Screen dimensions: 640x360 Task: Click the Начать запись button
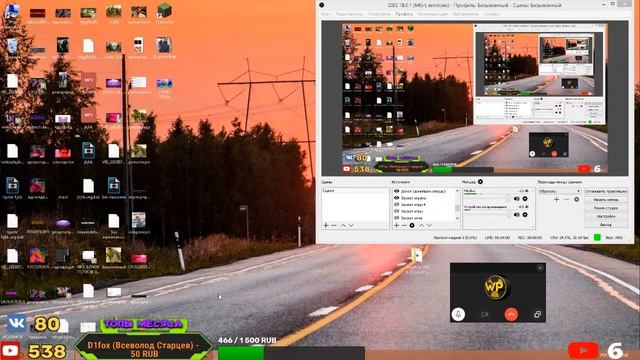tap(606, 200)
